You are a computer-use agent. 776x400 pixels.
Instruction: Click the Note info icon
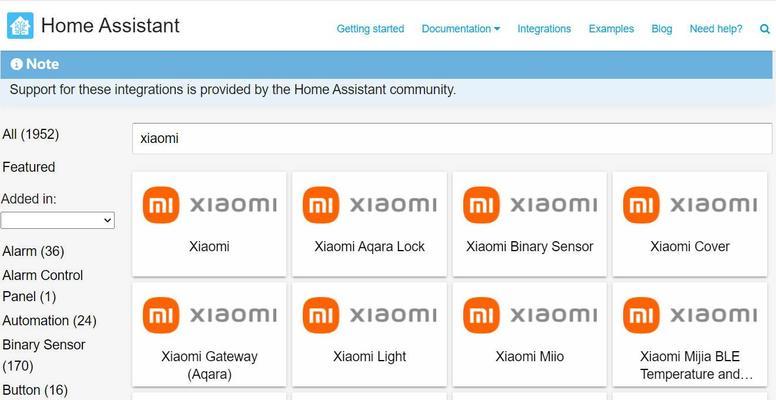click(16, 64)
